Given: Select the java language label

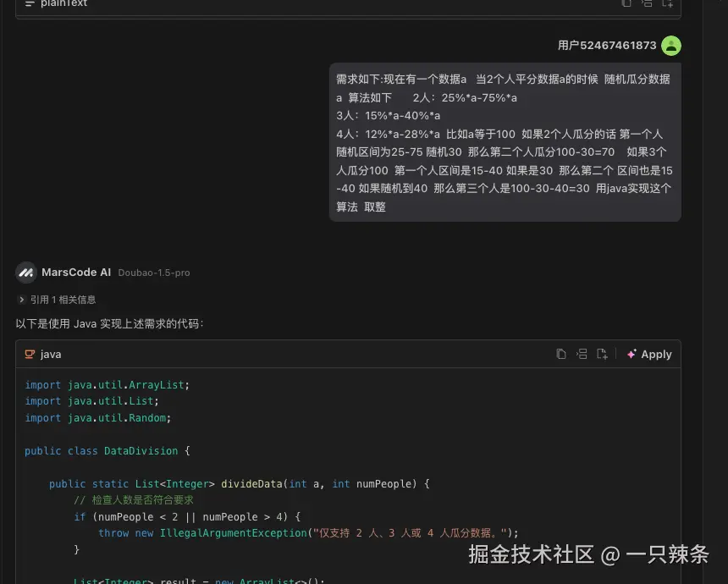Looking at the screenshot, I should pos(50,354).
